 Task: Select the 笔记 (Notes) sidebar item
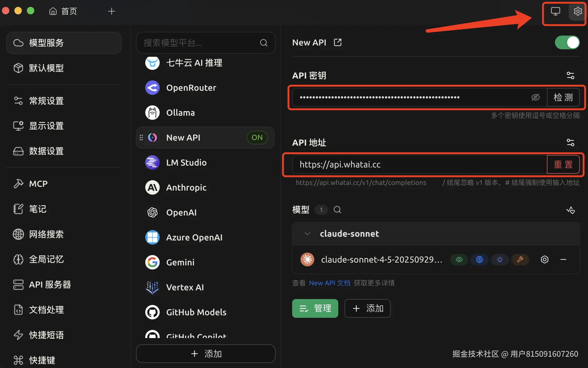point(37,209)
